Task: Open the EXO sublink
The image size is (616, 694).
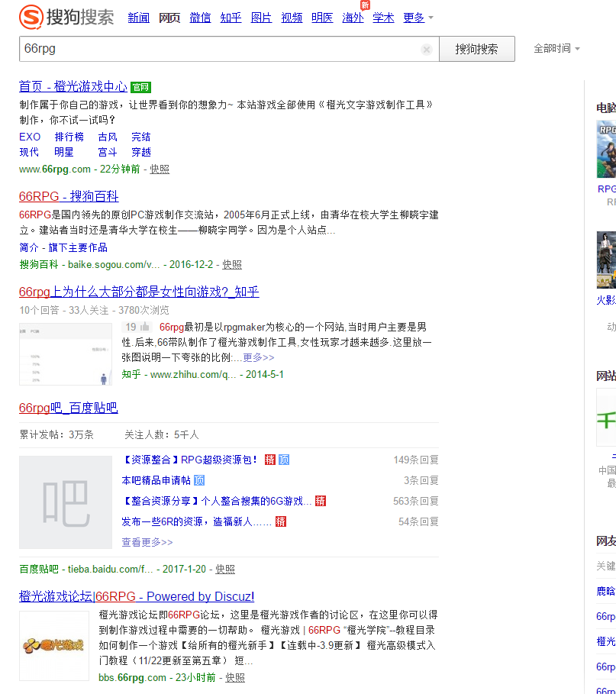Action: pyautogui.click(x=30, y=137)
